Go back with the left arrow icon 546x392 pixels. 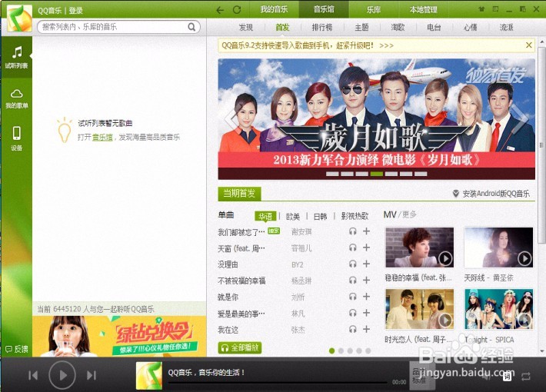220,10
